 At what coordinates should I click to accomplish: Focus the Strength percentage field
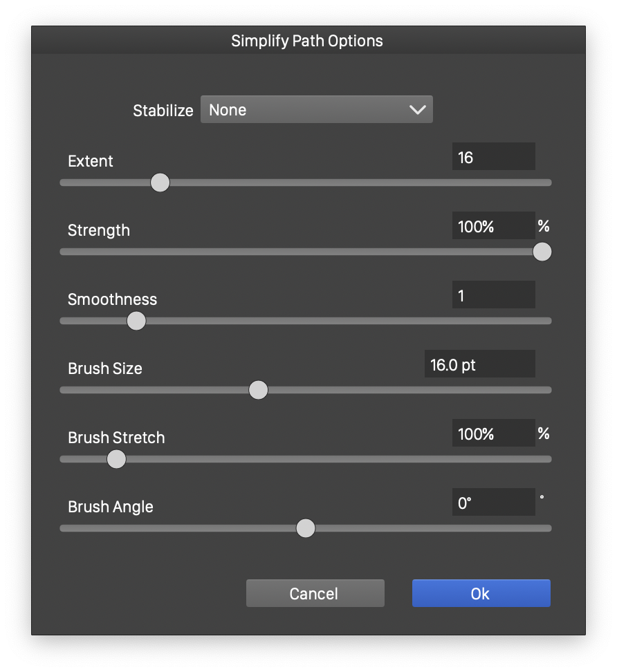[x=493, y=226]
